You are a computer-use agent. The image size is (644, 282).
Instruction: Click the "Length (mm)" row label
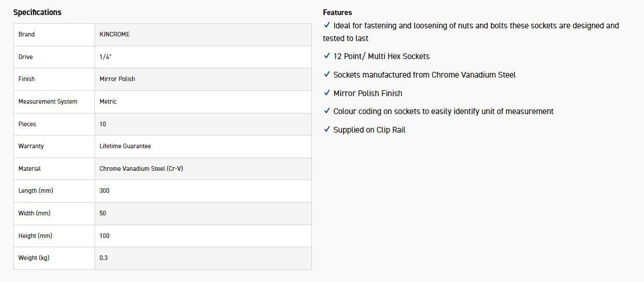coord(36,191)
